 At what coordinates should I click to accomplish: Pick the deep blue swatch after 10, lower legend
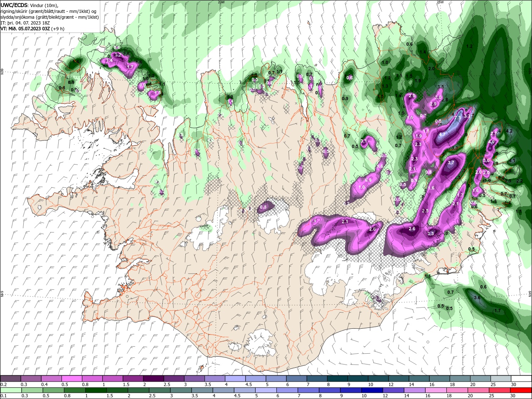coord(372,390)
